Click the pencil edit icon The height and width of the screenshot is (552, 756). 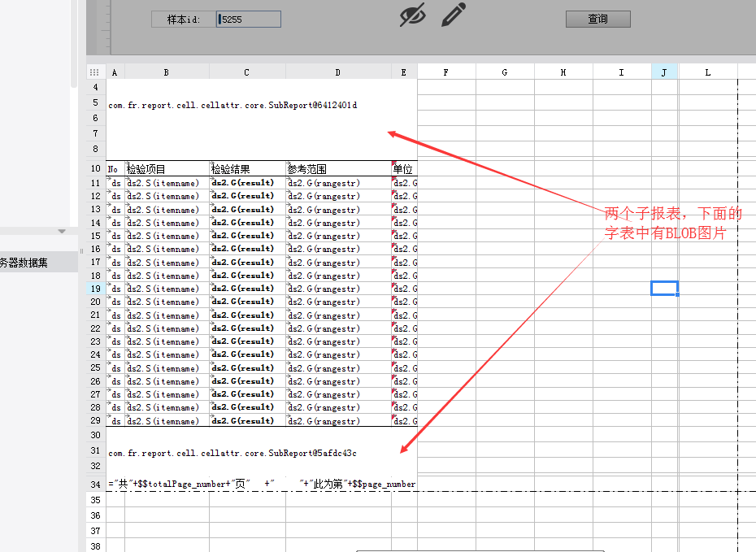click(x=454, y=15)
